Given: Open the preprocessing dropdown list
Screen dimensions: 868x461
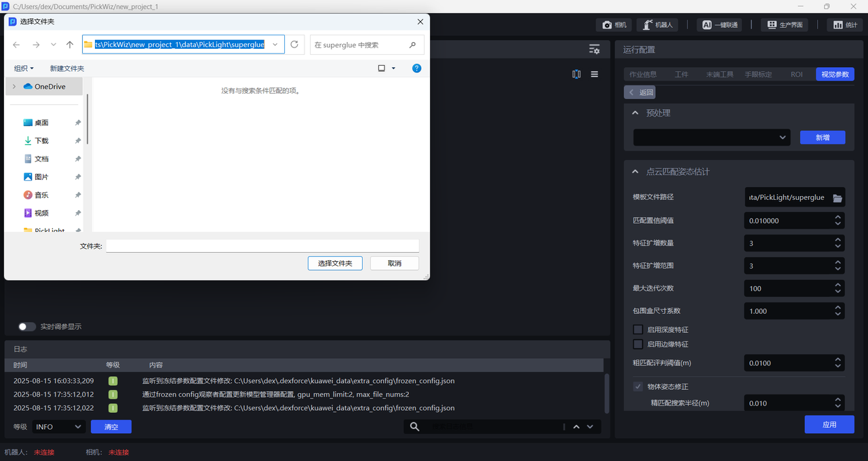Looking at the screenshot, I should (711, 137).
